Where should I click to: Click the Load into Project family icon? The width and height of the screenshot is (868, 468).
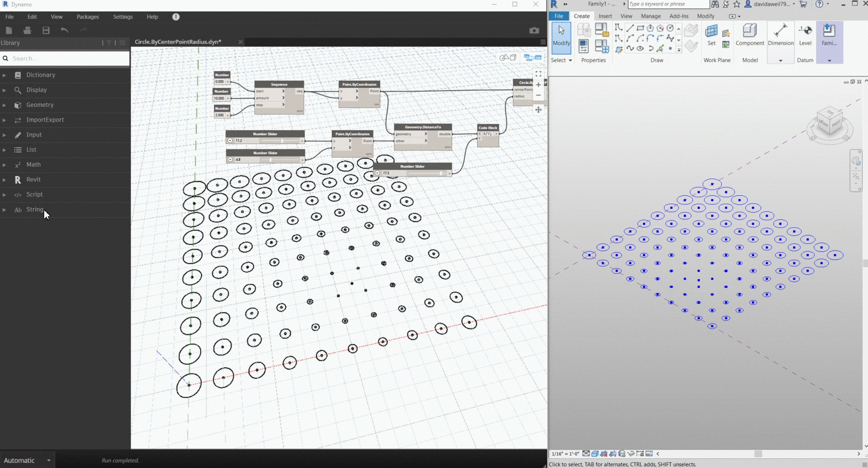(x=829, y=36)
